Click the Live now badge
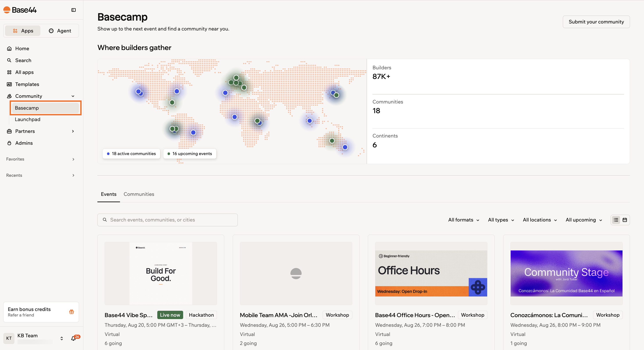 click(170, 315)
